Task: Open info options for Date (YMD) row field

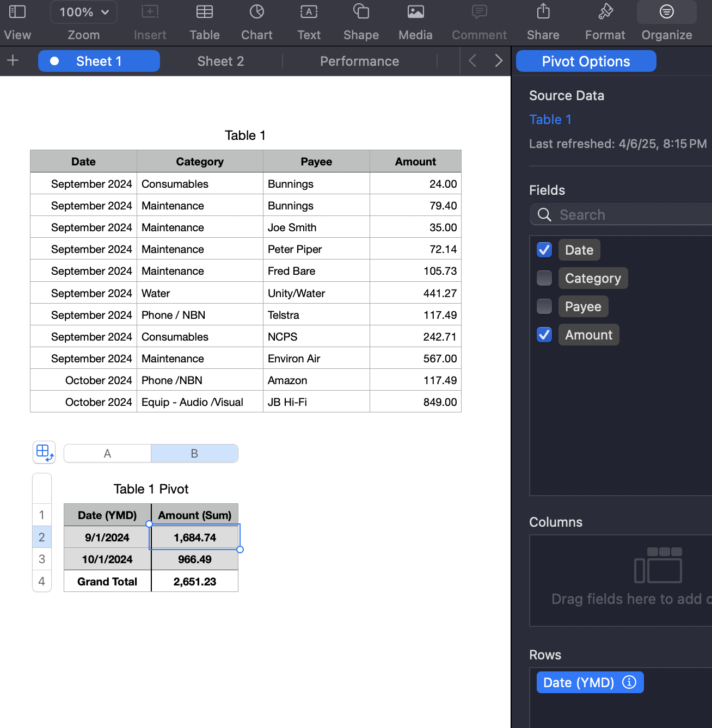Action: (629, 682)
